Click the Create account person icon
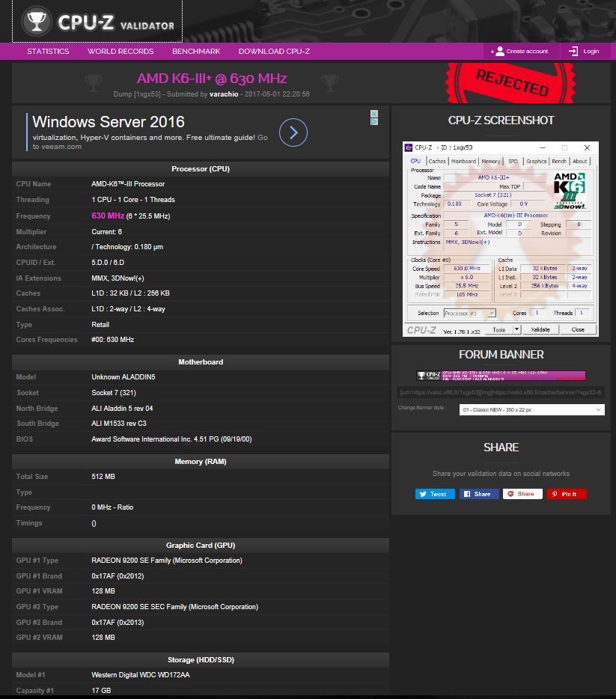This screenshot has height=699, width=616. [500, 52]
